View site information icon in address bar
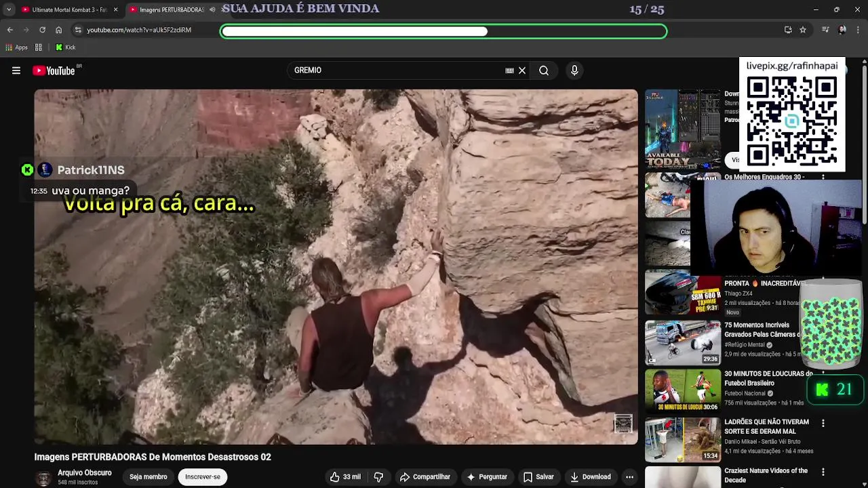The height and width of the screenshot is (488, 868). (78, 30)
